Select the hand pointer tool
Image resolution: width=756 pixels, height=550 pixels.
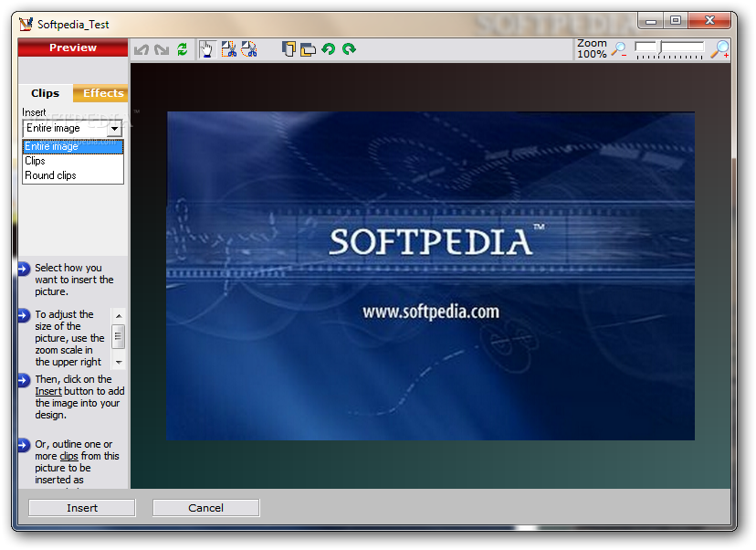207,49
